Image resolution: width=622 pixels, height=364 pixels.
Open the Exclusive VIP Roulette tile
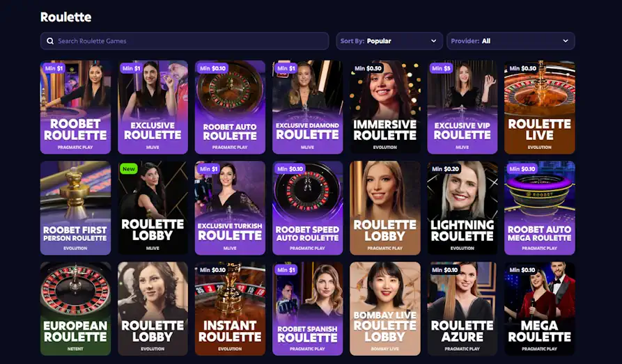(462, 107)
